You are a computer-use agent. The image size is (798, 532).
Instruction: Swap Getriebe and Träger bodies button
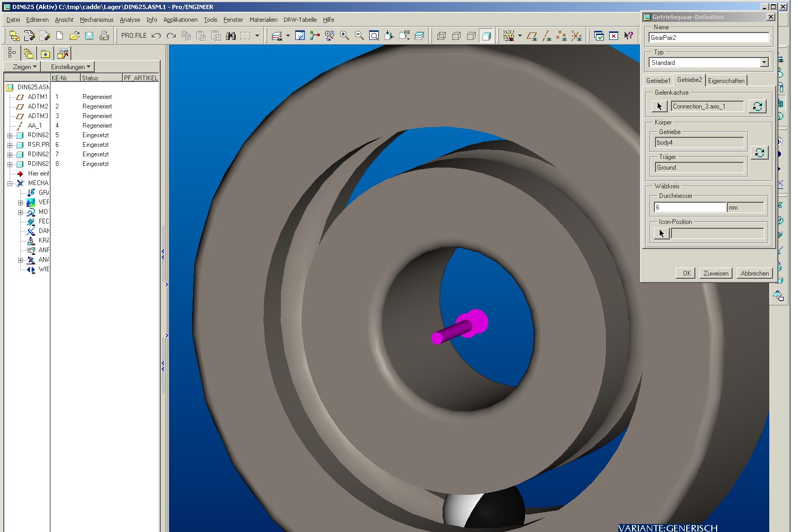(759, 153)
